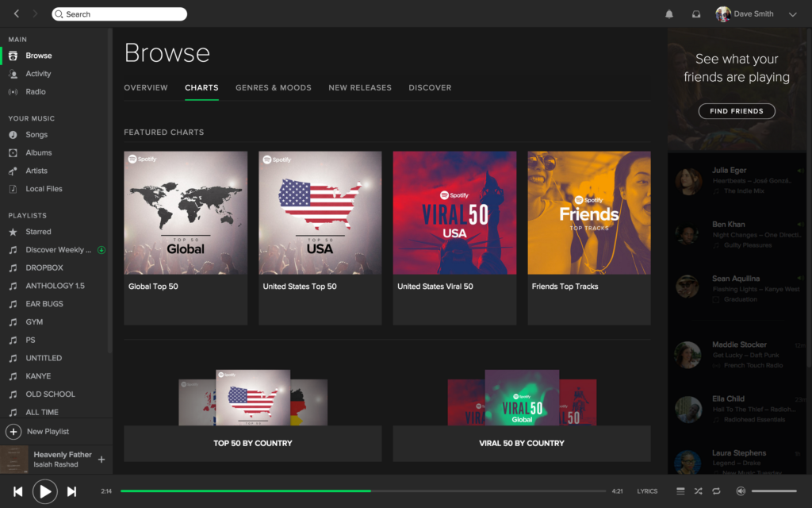The height and width of the screenshot is (508, 812).
Task: Open the notifications bell
Action: (x=669, y=14)
